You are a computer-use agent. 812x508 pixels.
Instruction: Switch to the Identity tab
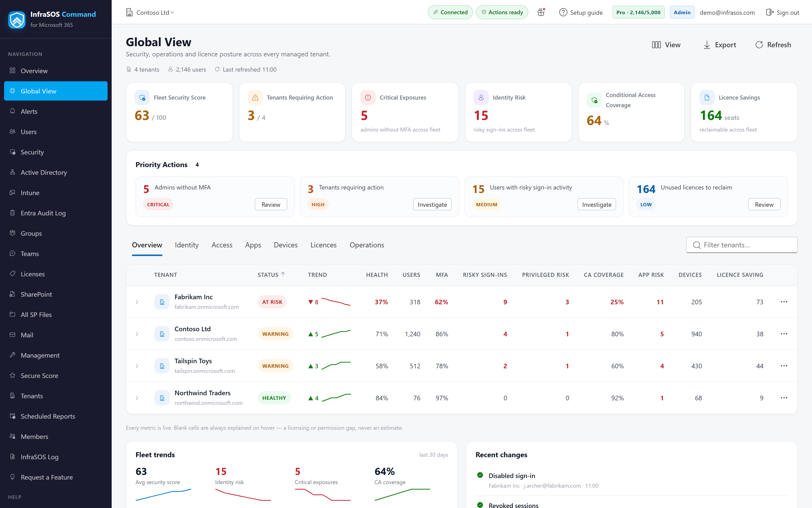coord(187,245)
